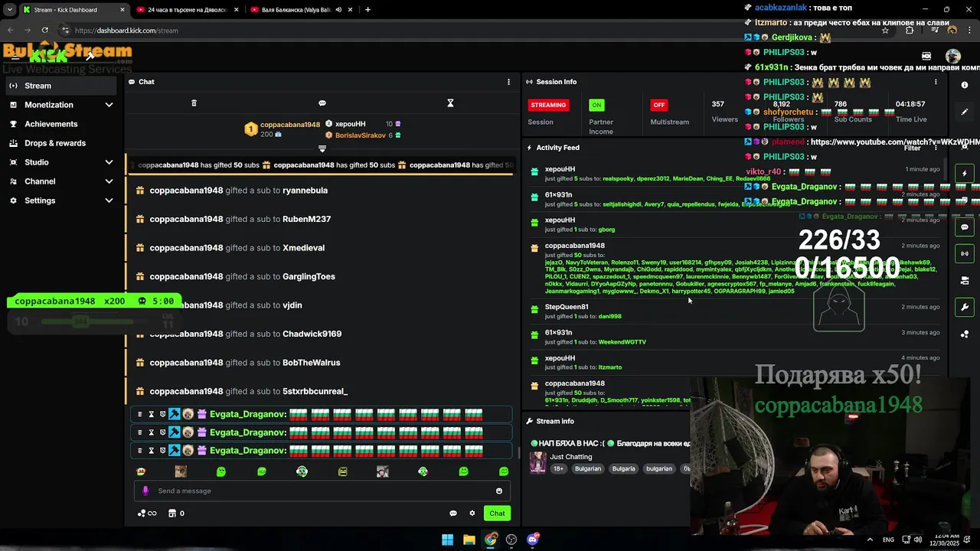Viewport: 980px width, 551px height.
Task: Click the red STREAMING session badge
Action: coord(548,105)
